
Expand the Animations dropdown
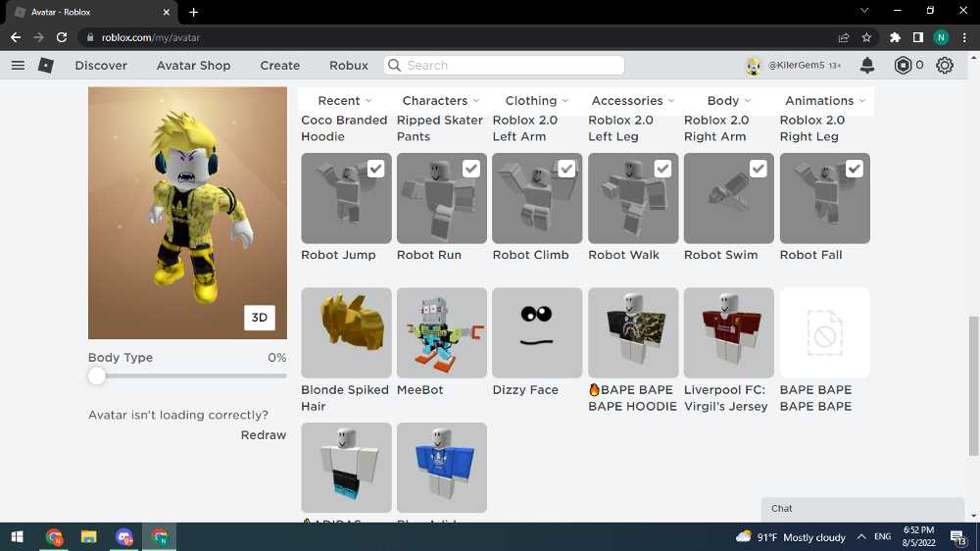tap(825, 101)
